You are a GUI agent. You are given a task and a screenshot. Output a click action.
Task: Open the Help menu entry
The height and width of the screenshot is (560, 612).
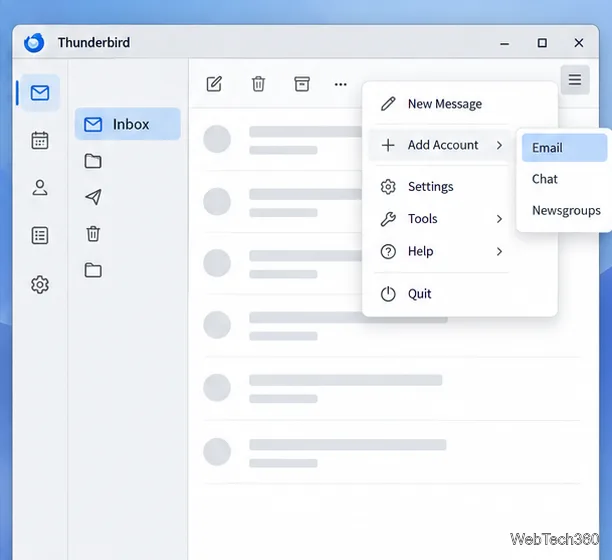(x=439, y=251)
